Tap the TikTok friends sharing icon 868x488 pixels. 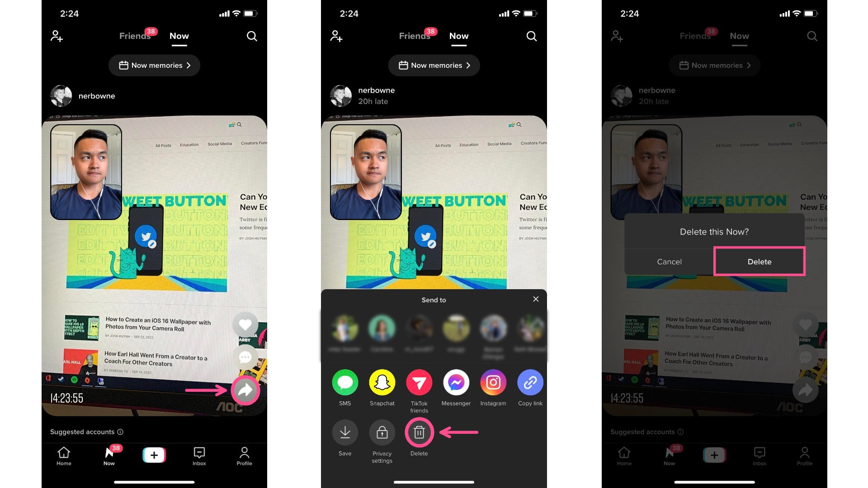click(x=419, y=382)
